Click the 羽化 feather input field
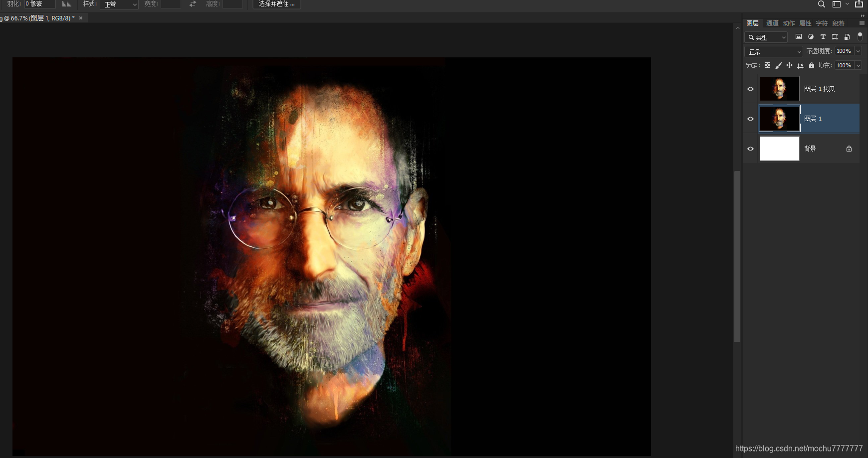Screen dimensions: 868x458 tap(40, 4)
